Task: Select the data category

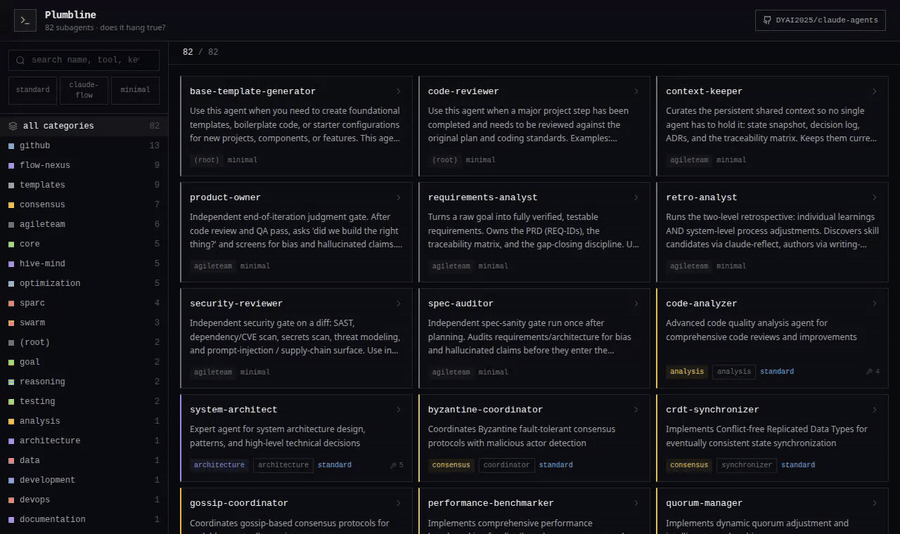Action: (84, 461)
